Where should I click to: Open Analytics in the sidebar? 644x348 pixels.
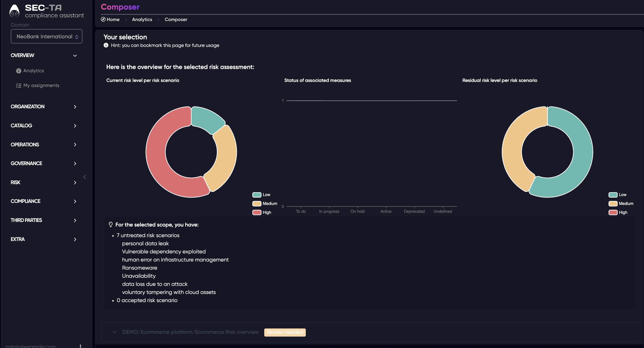33,71
